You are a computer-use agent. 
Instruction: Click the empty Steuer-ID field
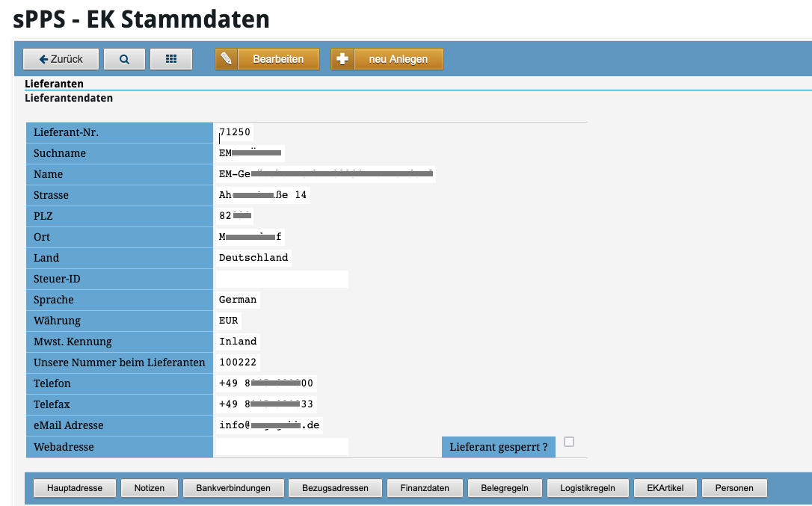282,279
